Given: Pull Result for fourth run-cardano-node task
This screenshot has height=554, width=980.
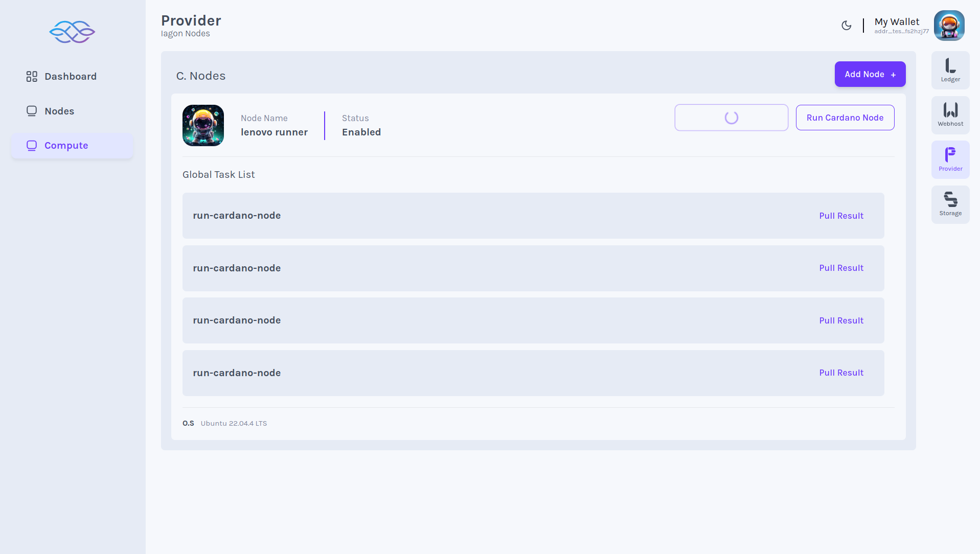Looking at the screenshot, I should (841, 373).
